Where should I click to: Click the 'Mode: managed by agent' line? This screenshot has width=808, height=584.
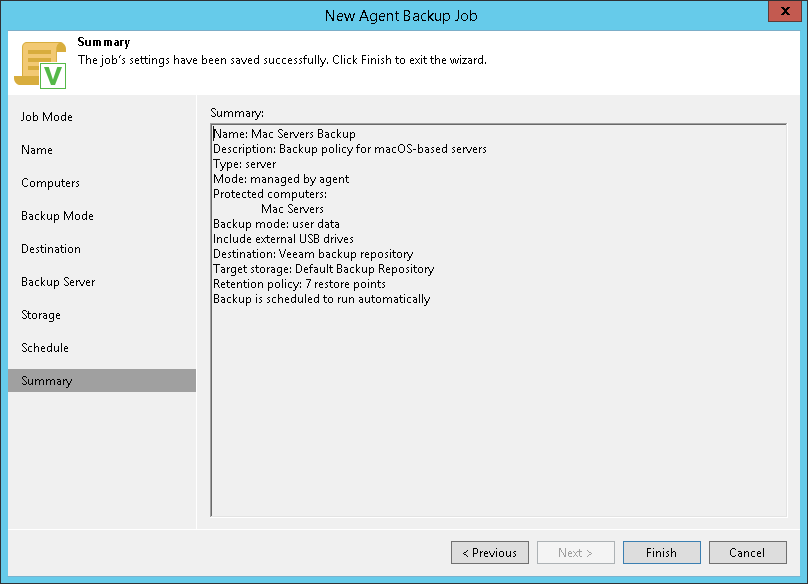(281, 179)
